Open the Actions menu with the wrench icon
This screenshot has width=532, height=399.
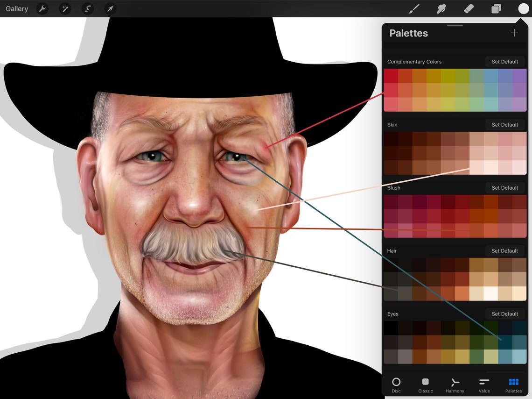point(42,8)
